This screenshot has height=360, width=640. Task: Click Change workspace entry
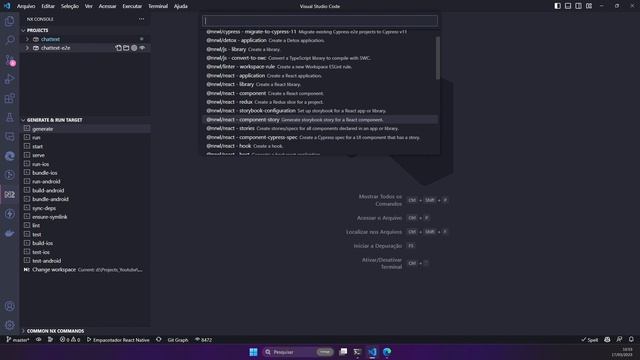pyautogui.click(x=85, y=270)
